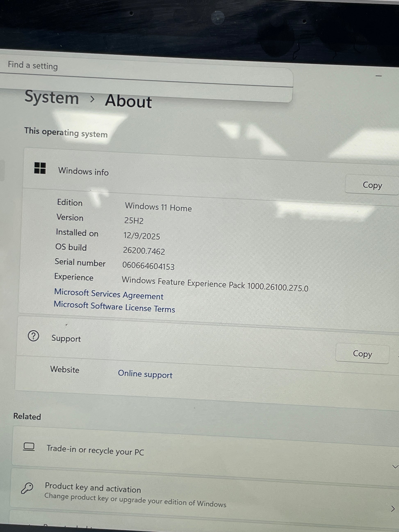Click the serial number value 060664604153
The height and width of the screenshot is (532, 399).
tap(148, 266)
